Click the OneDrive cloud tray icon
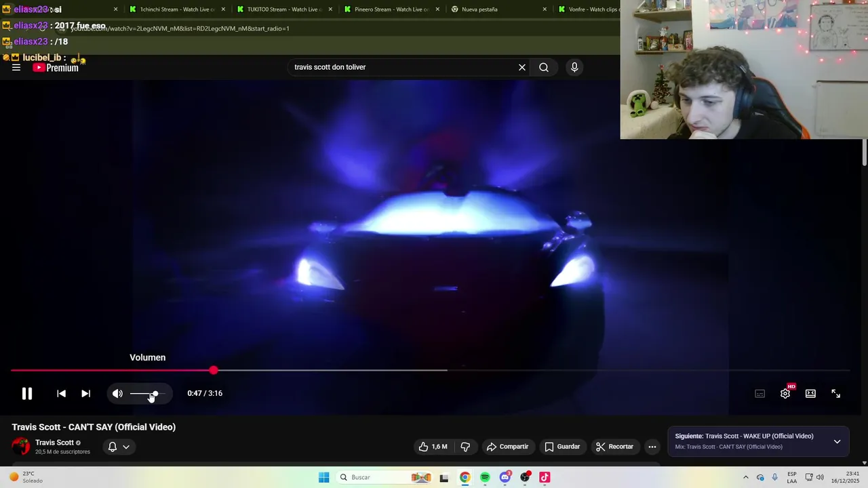 [760, 477]
